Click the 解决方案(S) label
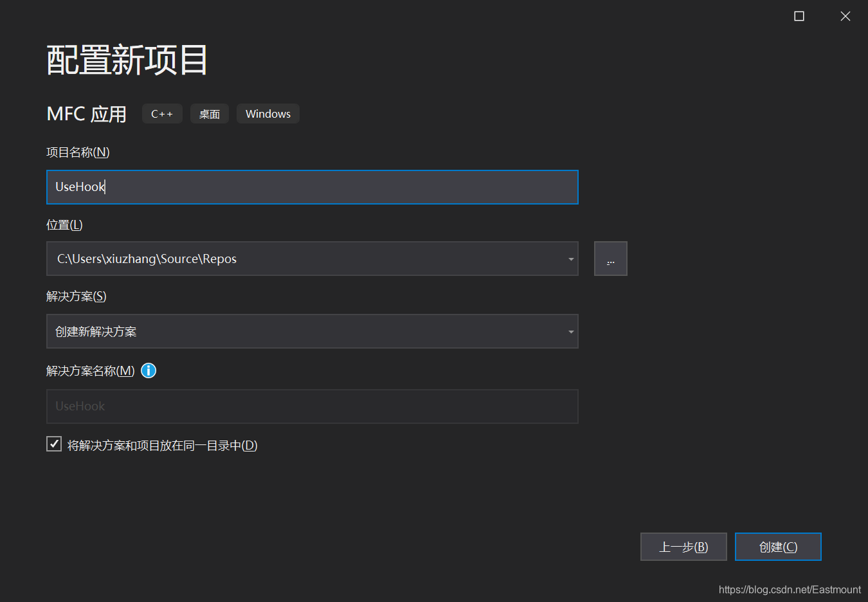The width and height of the screenshot is (868, 602). [77, 296]
